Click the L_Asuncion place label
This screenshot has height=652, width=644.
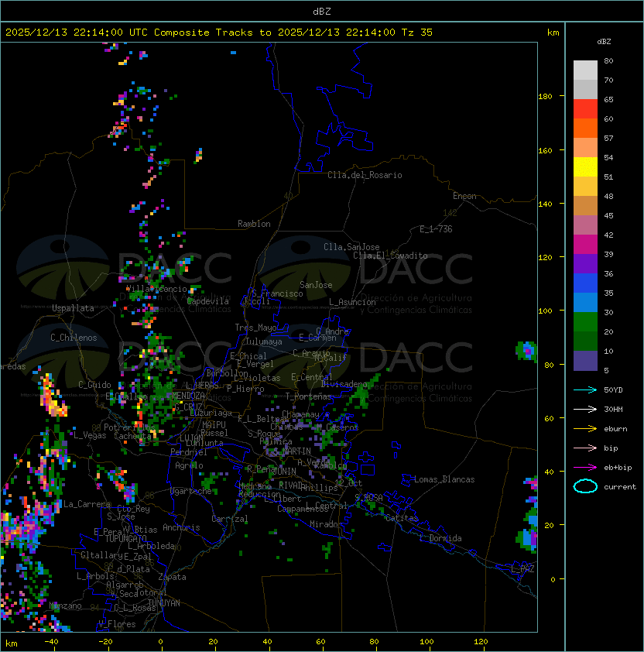(x=352, y=302)
